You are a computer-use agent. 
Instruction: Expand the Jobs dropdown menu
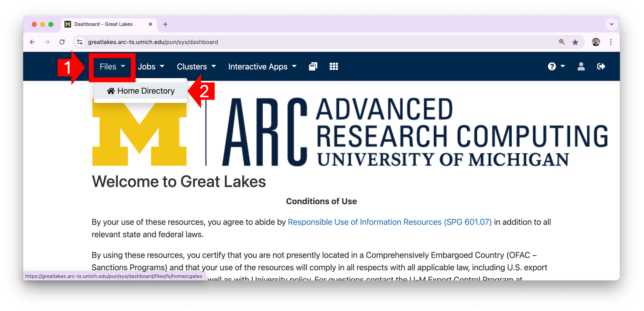151,67
